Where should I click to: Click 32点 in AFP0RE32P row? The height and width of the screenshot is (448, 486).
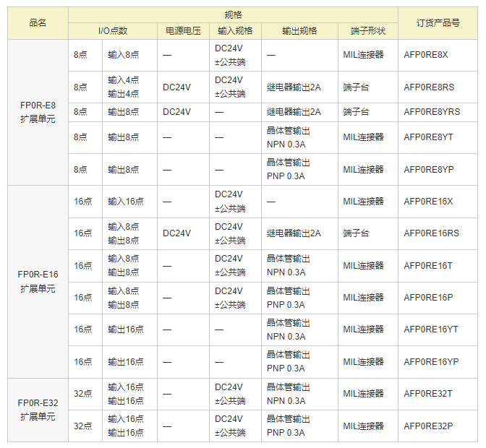click(x=83, y=426)
